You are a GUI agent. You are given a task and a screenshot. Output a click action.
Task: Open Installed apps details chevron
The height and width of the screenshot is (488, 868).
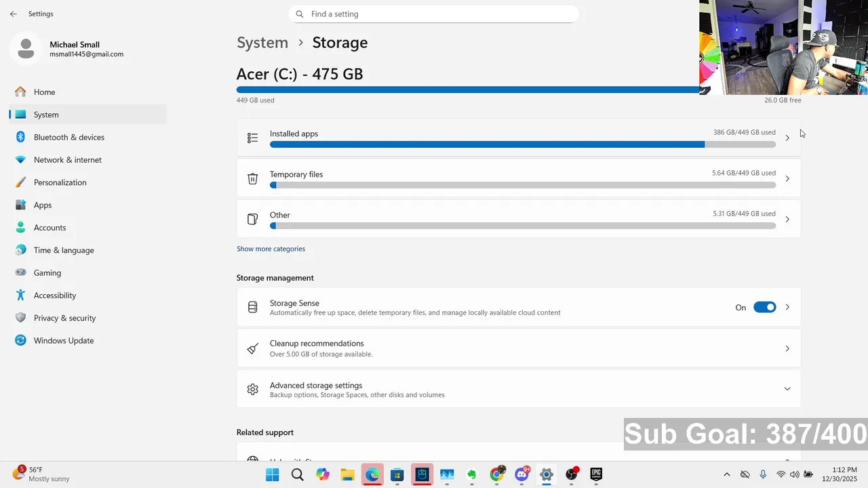point(787,138)
